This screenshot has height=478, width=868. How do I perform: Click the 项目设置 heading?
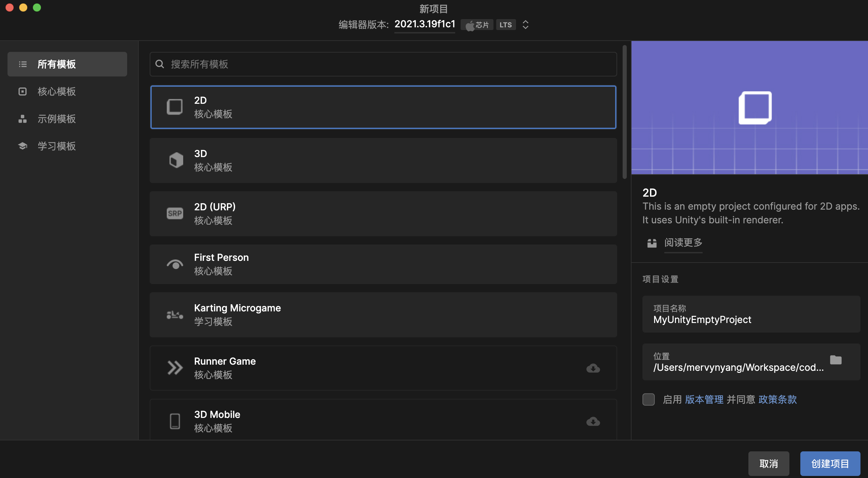click(660, 279)
